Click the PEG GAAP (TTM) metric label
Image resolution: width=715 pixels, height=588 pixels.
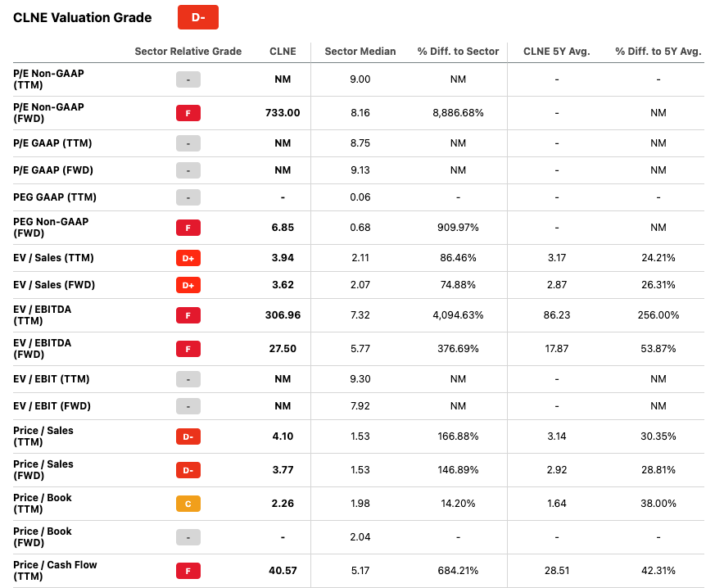tap(54, 197)
